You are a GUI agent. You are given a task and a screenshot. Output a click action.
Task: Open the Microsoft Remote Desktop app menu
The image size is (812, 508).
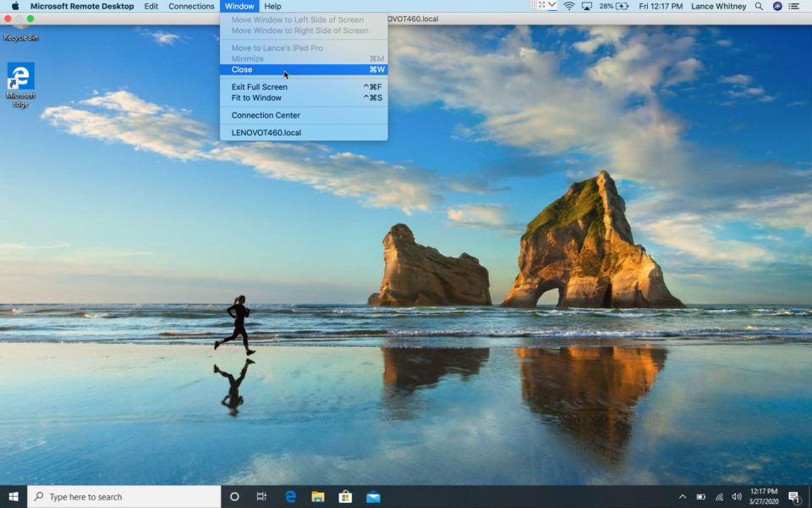(x=82, y=6)
